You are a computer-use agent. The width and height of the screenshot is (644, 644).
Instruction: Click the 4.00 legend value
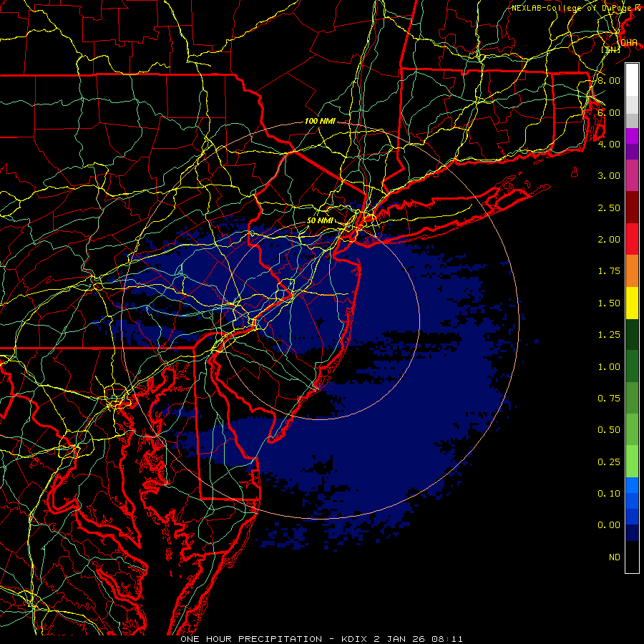click(x=609, y=144)
